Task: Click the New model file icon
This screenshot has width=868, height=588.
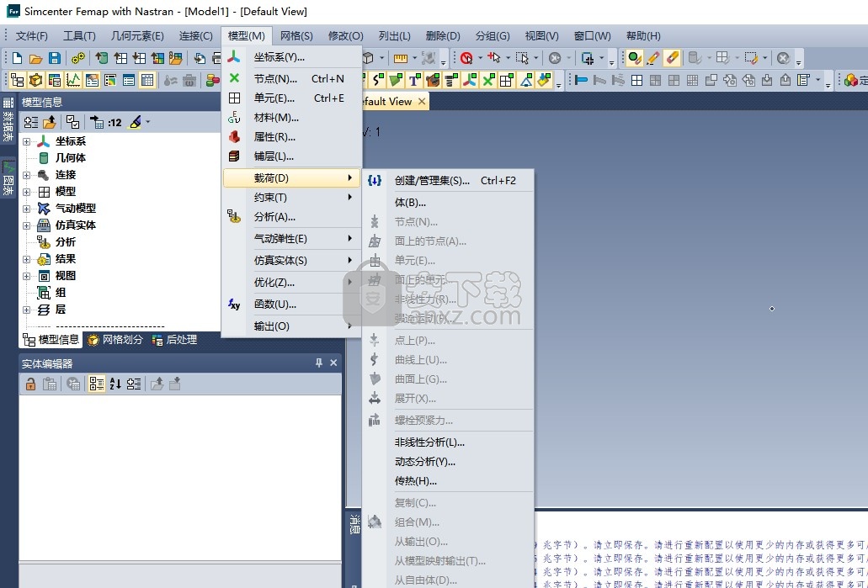Action: click(17, 58)
